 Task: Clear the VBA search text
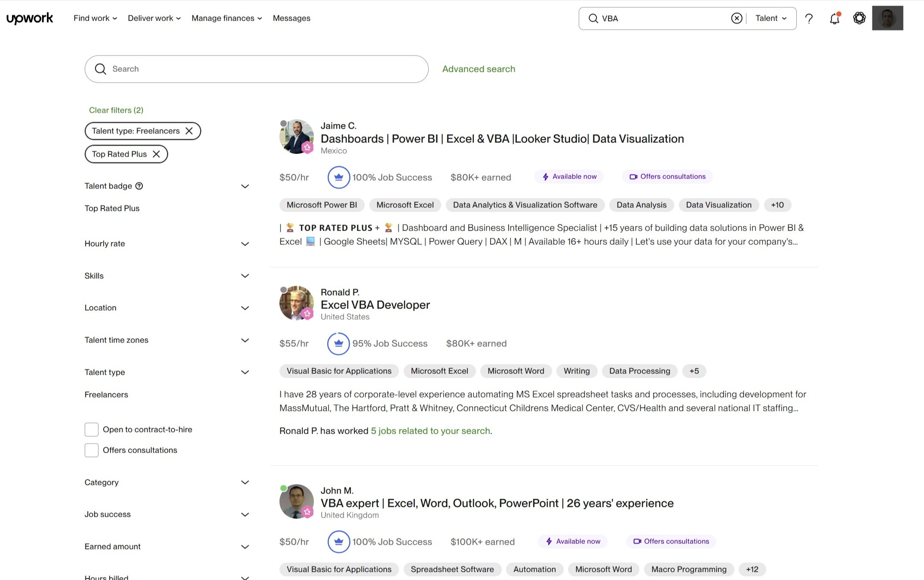[x=737, y=18]
